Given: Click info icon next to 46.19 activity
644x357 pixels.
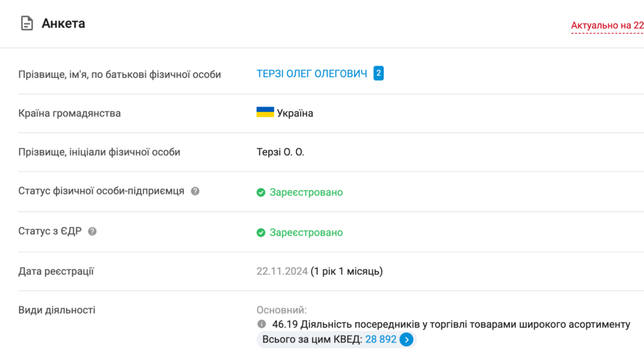Looking at the screenshot, I should click(262, 324).
